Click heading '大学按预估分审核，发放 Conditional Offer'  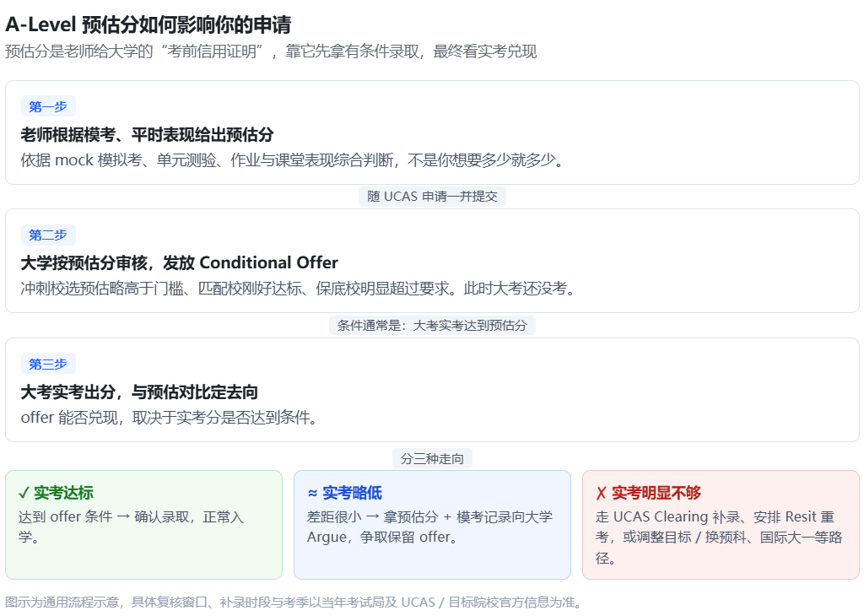tap(179, 262)
